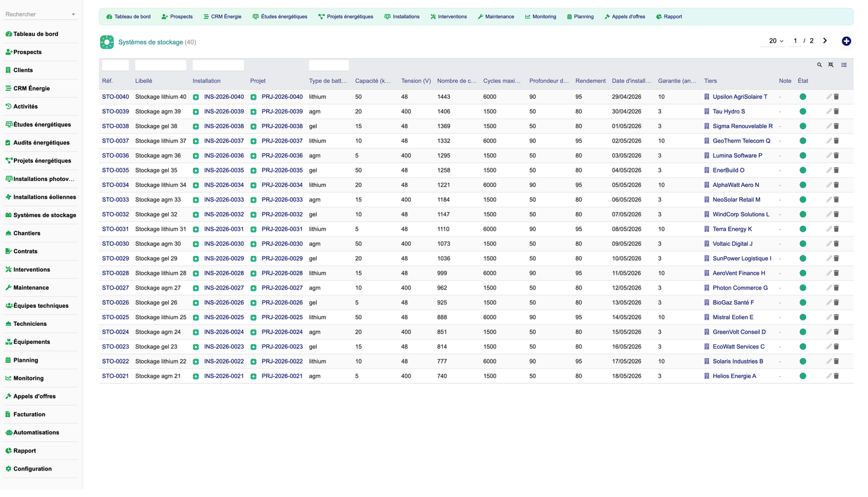
Task: Sort by the État column header
Action: [x=803, y=81]
